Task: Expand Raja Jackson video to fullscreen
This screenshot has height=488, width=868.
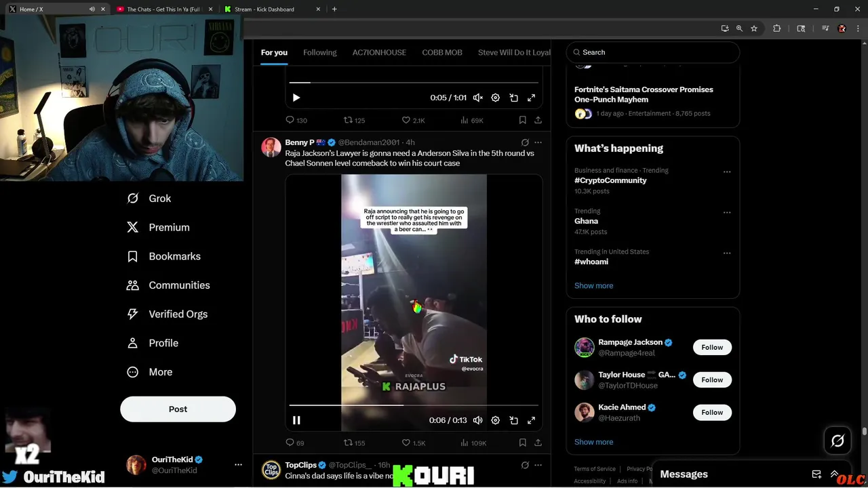Action: (532, 420)
